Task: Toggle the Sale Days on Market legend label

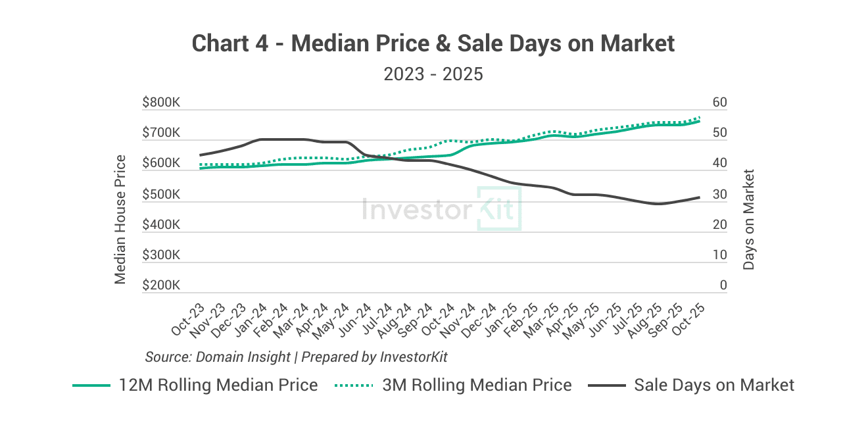Action: point(714,385)
